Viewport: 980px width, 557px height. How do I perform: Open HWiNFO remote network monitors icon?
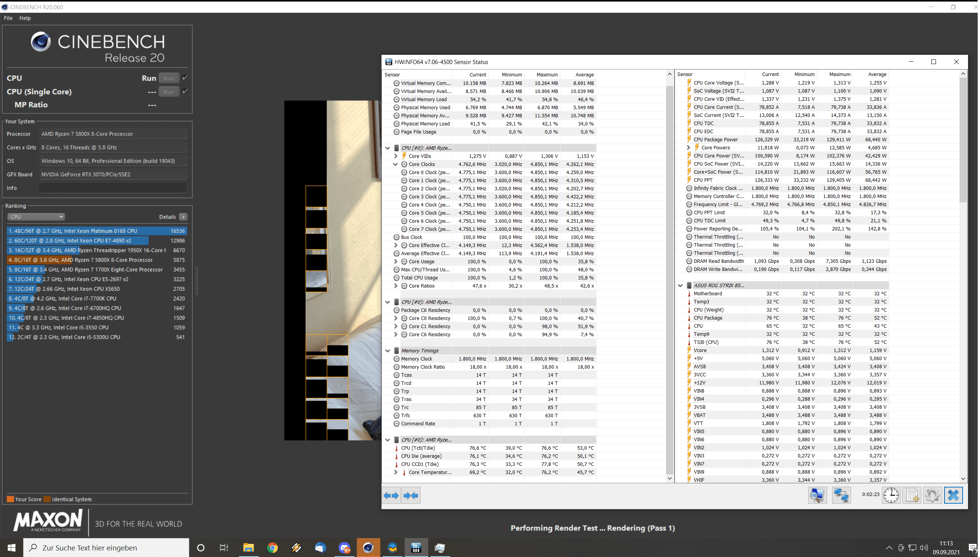(x=841, y=495)
